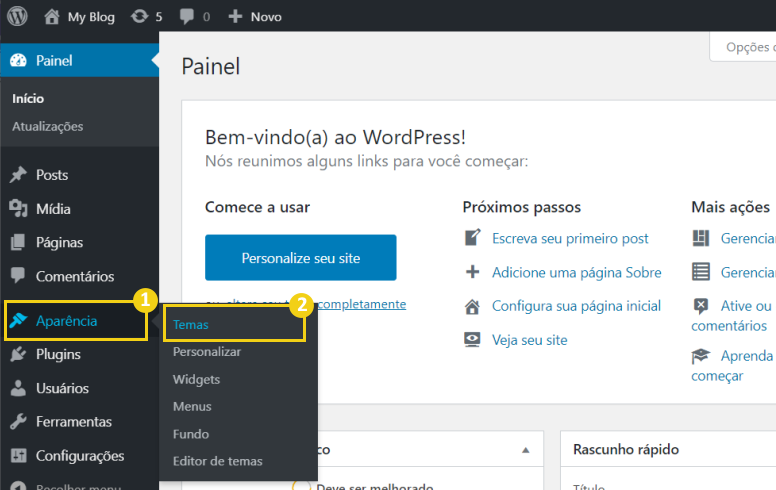The height and width of the screenshot is (490, 776).
Task: Open the Fundo submenu item
Action: tap(191, 434)
